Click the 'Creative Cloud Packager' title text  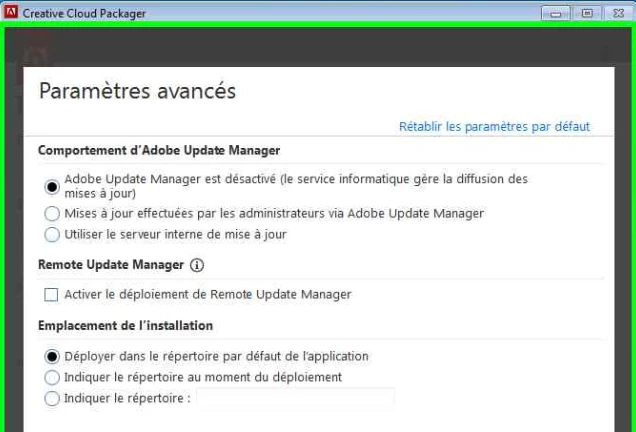[84, 13]
